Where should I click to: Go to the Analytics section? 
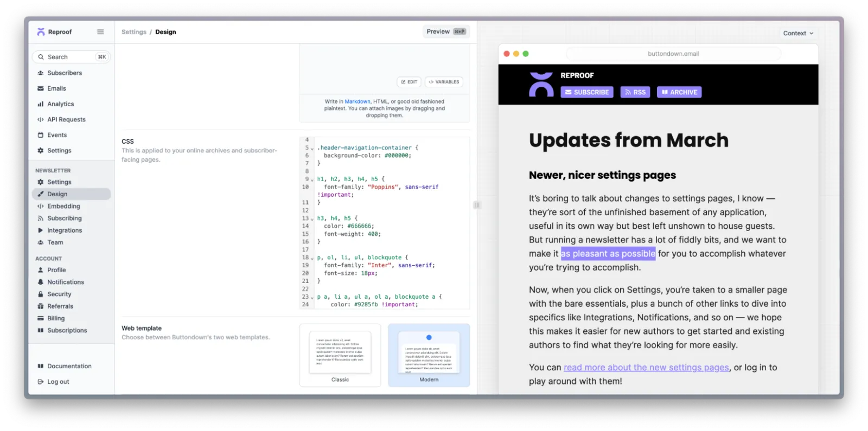(60, 104)
